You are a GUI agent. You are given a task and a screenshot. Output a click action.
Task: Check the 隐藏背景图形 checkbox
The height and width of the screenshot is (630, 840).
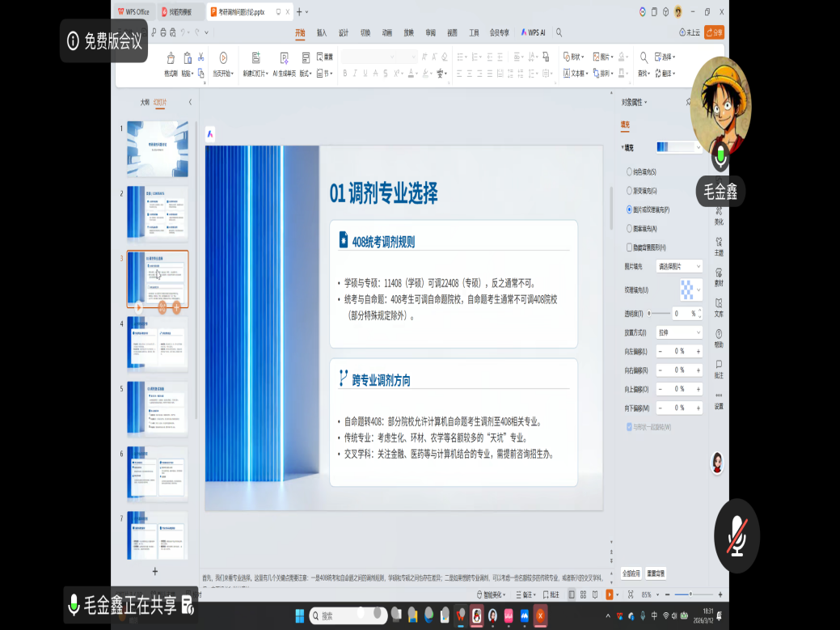630,247
